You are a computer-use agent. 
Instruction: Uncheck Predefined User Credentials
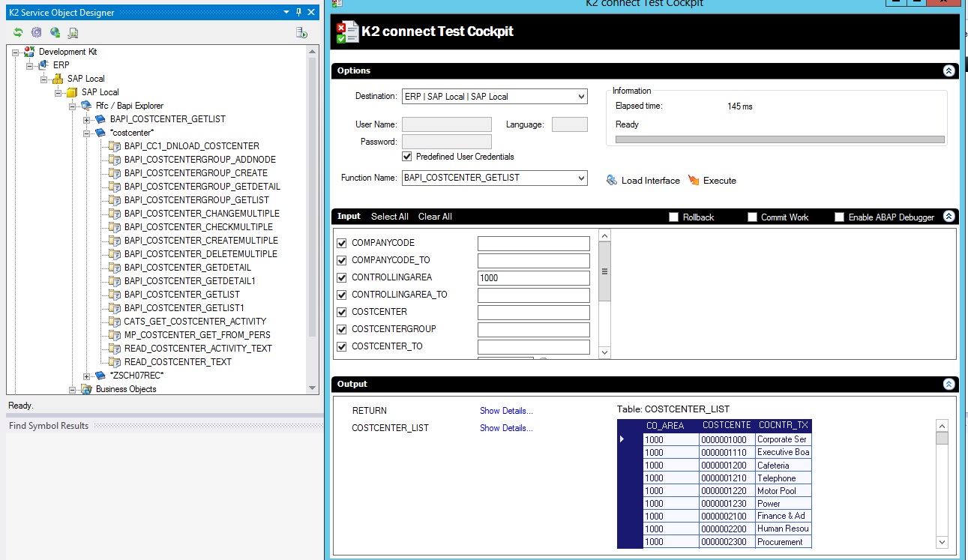(406, 157)
